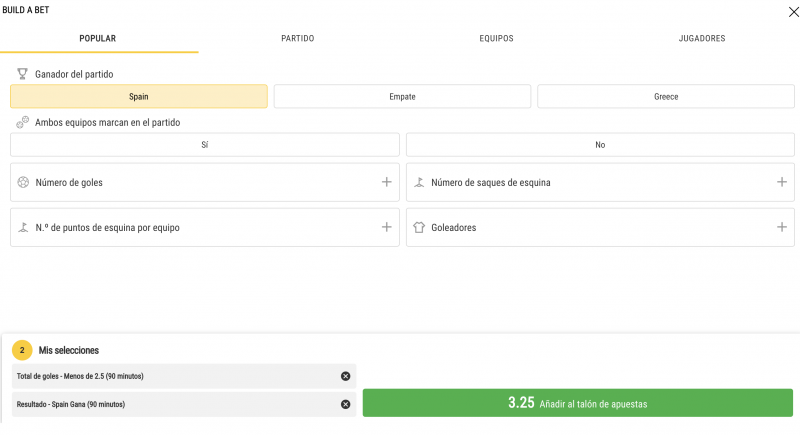The width and height of the screenshot is (800, 435).
Task: Close the Build a Bet panel
Action: point(792,10)
